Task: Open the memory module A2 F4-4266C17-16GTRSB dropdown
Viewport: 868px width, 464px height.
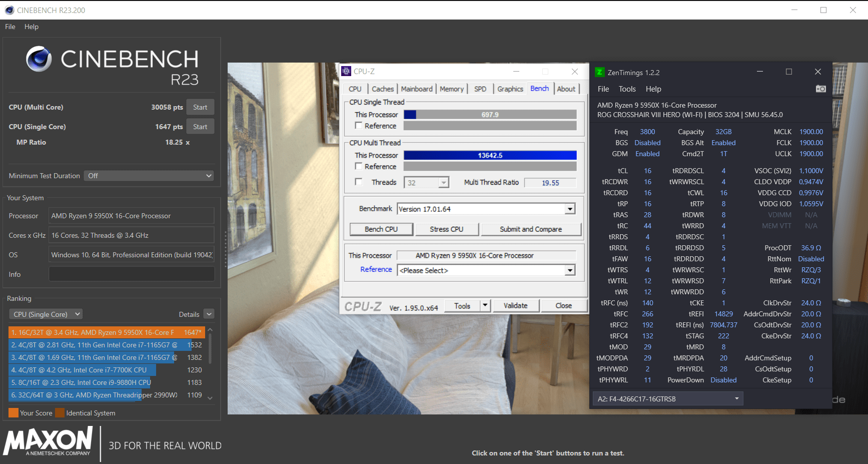Action: coord(668,399)
